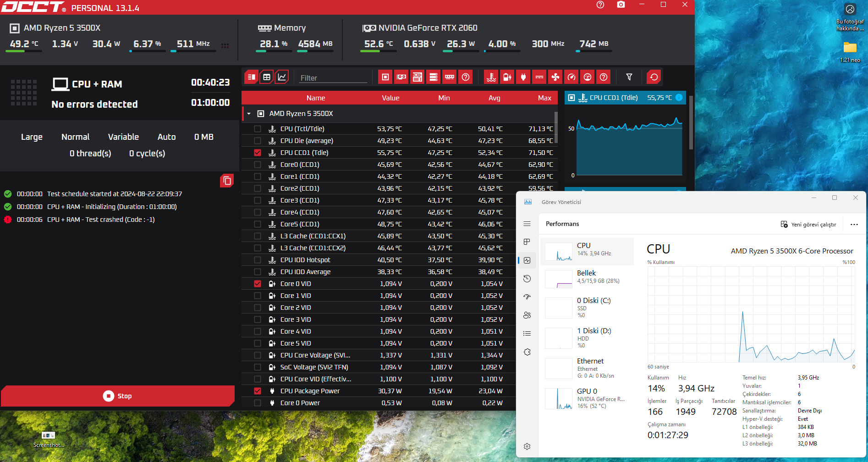Check the Core 0 Power checkbox
The width and height of the screenshot is (868, 462).
(x=258, y=403)
